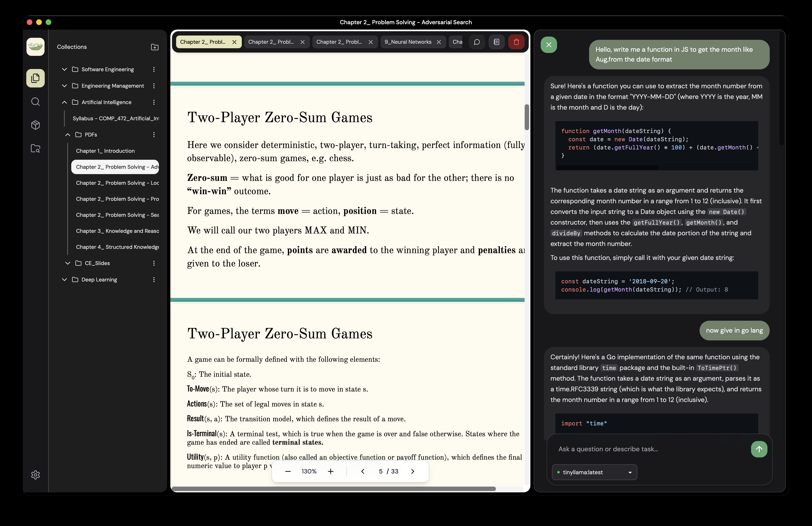Screen dimensions: 812x526
Task: Click the red trash icon in tab bar
Action: point(516,42)
